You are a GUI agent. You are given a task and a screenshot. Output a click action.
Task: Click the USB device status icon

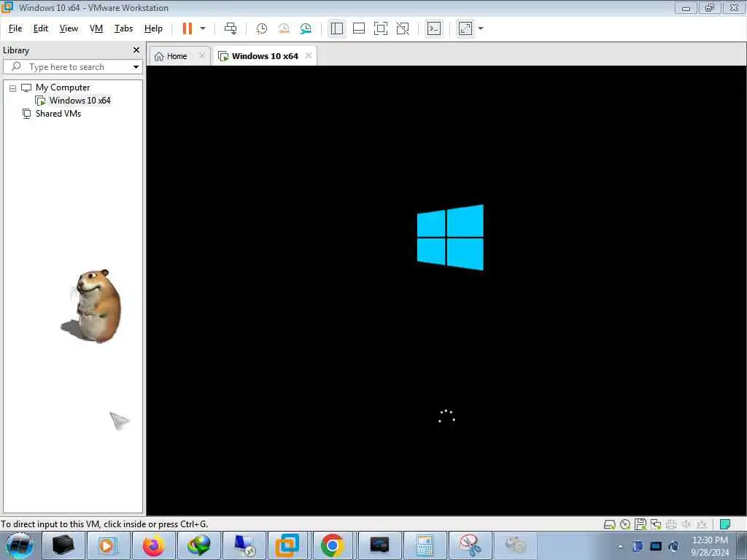[x=702, y=525]
